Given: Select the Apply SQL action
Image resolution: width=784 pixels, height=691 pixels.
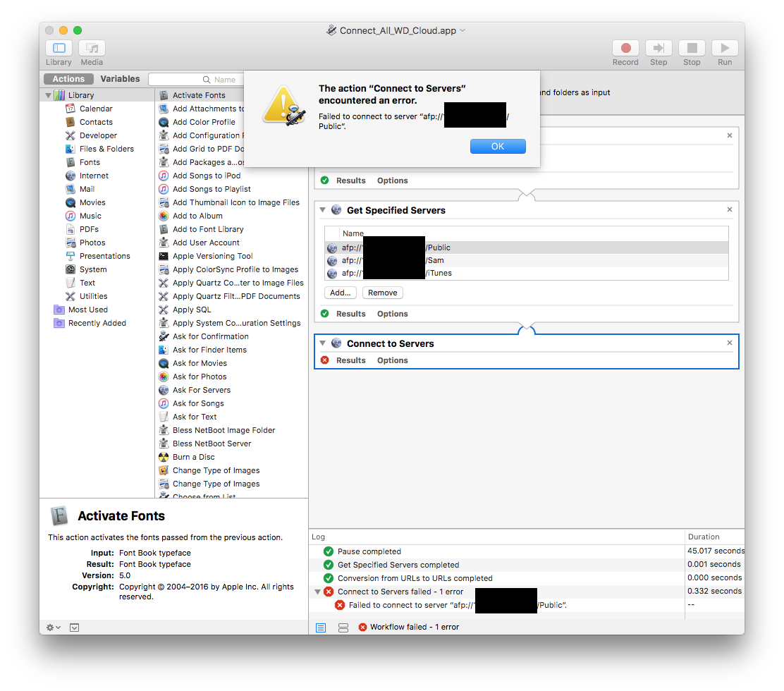Looking at the screenshot, I should [192, 310].
